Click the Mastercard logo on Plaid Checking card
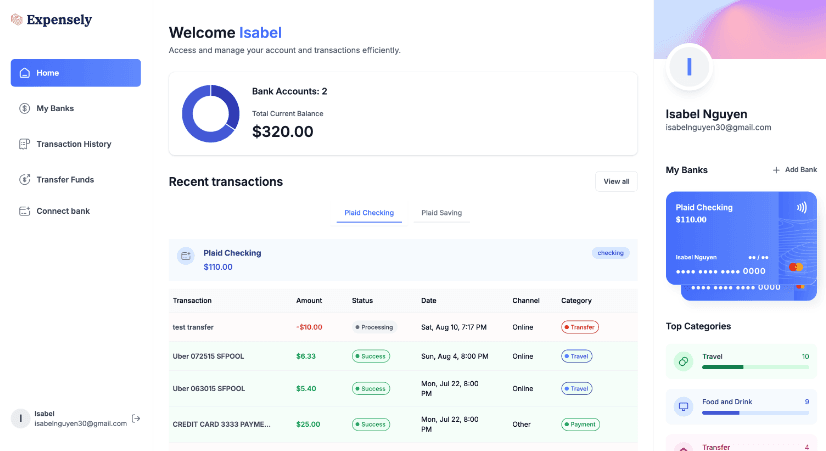The width and height of the screenshot is (826, 451). (796, 267)
